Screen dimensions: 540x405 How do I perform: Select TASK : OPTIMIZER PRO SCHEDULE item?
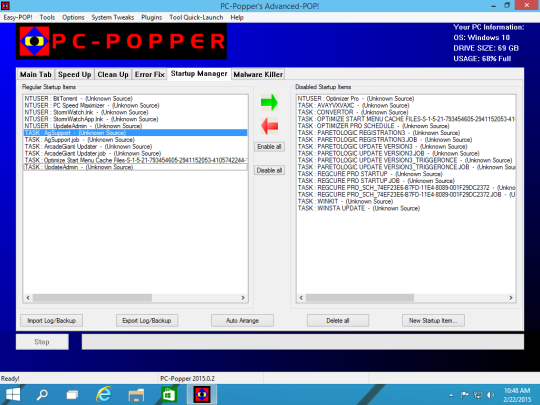406,126
